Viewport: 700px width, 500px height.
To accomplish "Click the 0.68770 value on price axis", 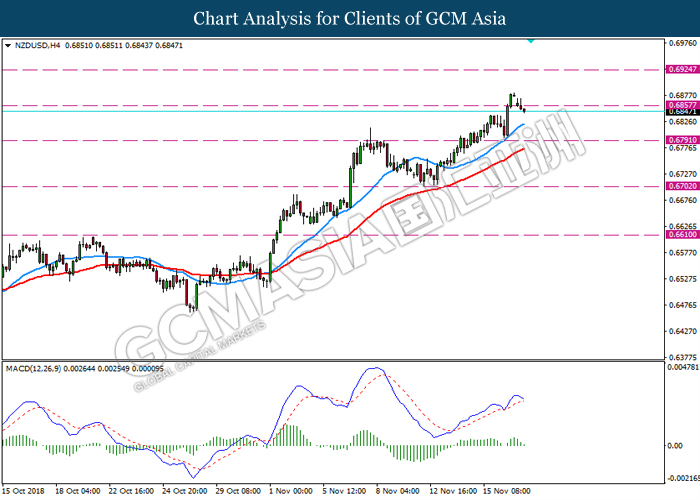I will 683,96.
